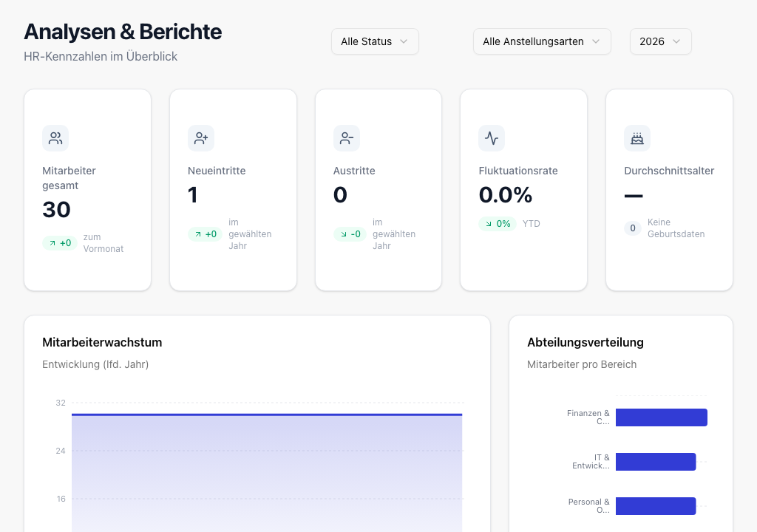
Task: Click the HR-Kennzahlen im Überblick subtitle
Action: [101, 56]
